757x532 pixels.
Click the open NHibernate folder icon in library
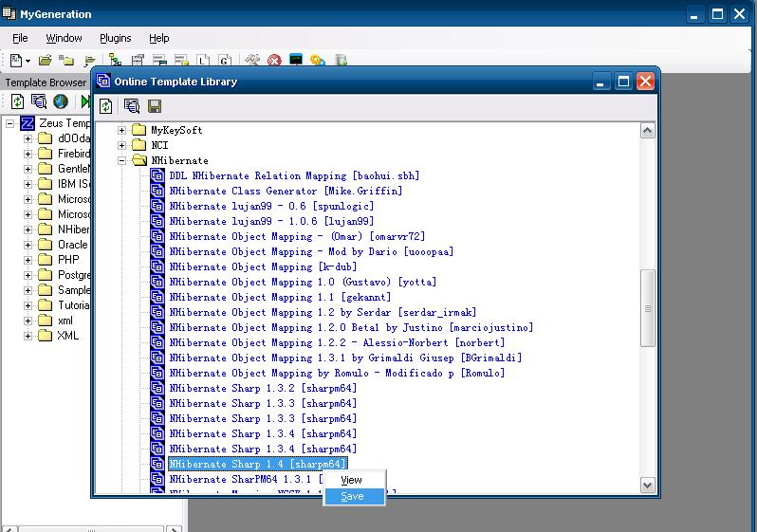[139, 160]
